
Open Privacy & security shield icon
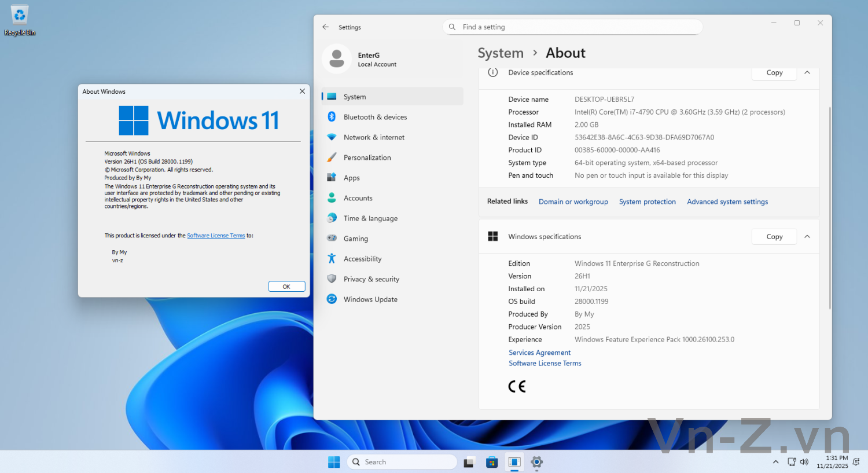[332, 279]
